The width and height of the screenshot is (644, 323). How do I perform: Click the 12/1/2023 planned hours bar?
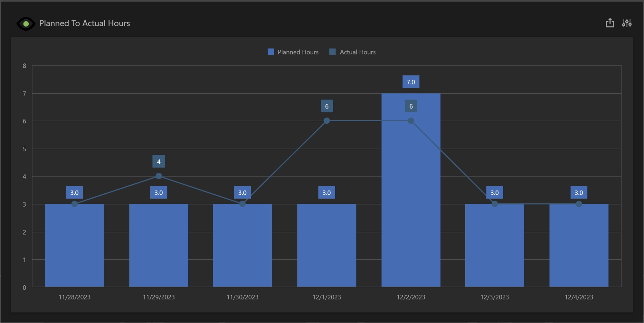(327, 245)
